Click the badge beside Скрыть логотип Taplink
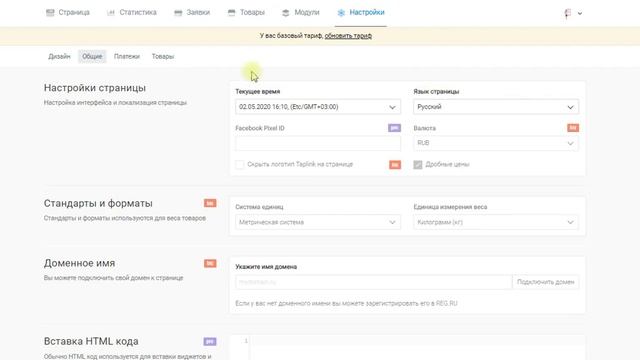This screenshot has width=640, height=360. (x=395, y=164)
